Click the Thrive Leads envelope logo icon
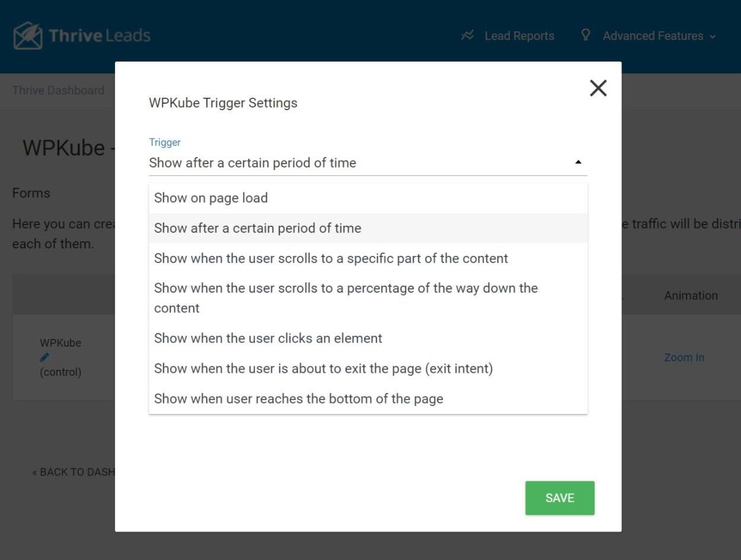The image size is (741, 560). (28, 36)
